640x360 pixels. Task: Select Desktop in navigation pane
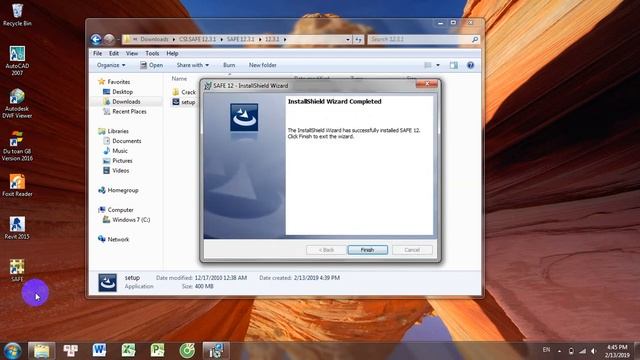(118, 92)
